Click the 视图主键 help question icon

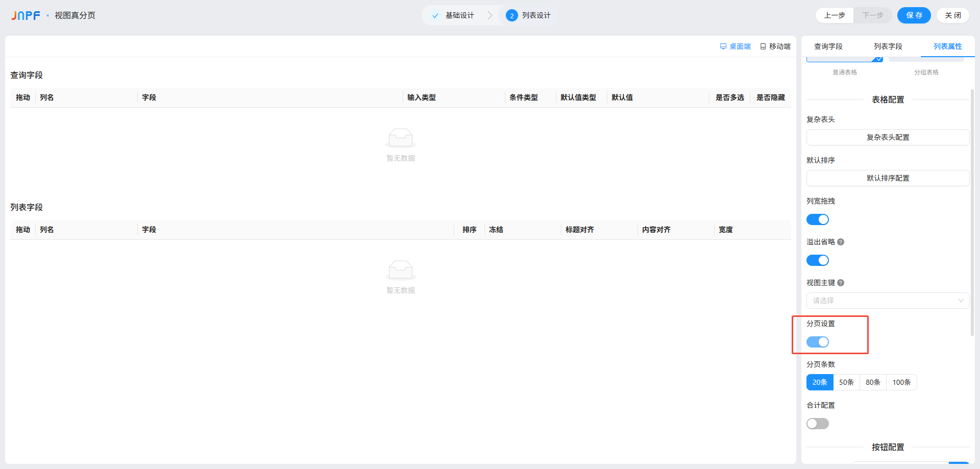click(x=841, y=283)
